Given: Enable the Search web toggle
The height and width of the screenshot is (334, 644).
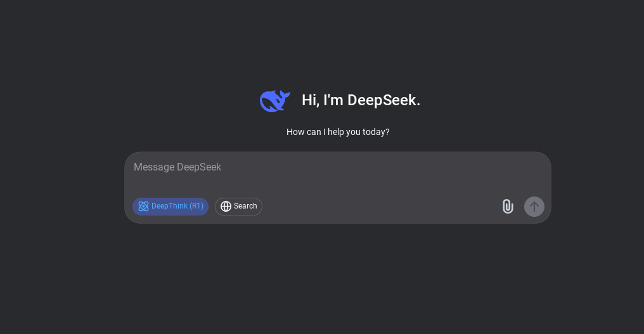Looking at the screenshot, I should point(238,206).
